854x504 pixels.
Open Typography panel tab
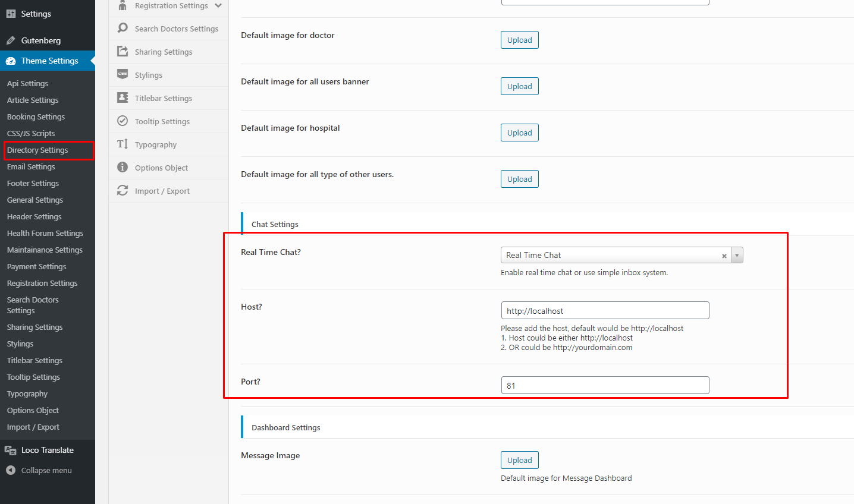coord(169,144)
